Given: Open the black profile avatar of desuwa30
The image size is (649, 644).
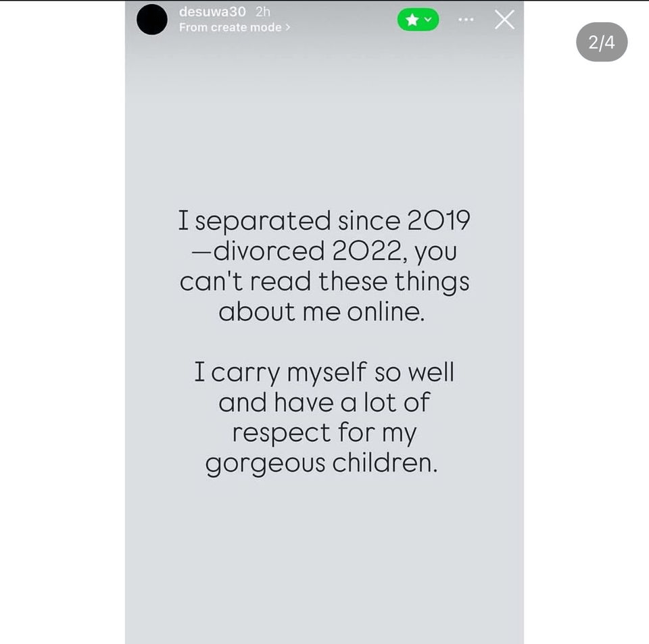Looking at the screenshot, I should point(152,20).
